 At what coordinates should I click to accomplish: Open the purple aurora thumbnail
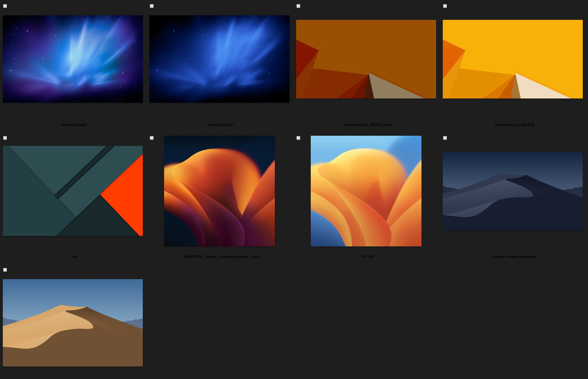coord(73,59)
